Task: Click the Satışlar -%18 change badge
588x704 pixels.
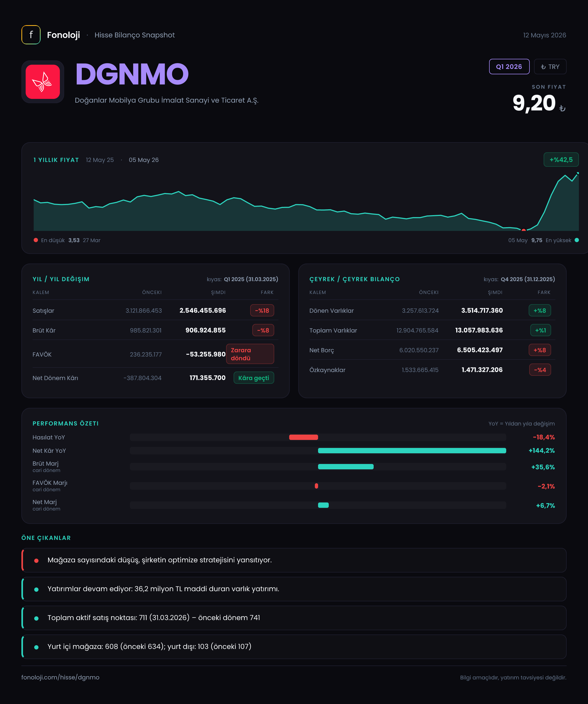Action: 262,310
